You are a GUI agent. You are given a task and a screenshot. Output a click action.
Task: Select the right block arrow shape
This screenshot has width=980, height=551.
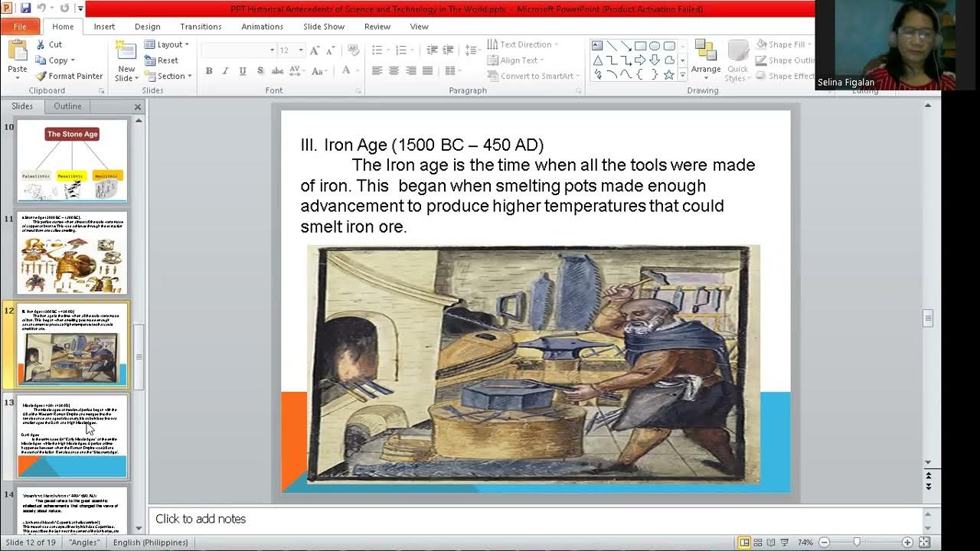[x=640, y=60]
